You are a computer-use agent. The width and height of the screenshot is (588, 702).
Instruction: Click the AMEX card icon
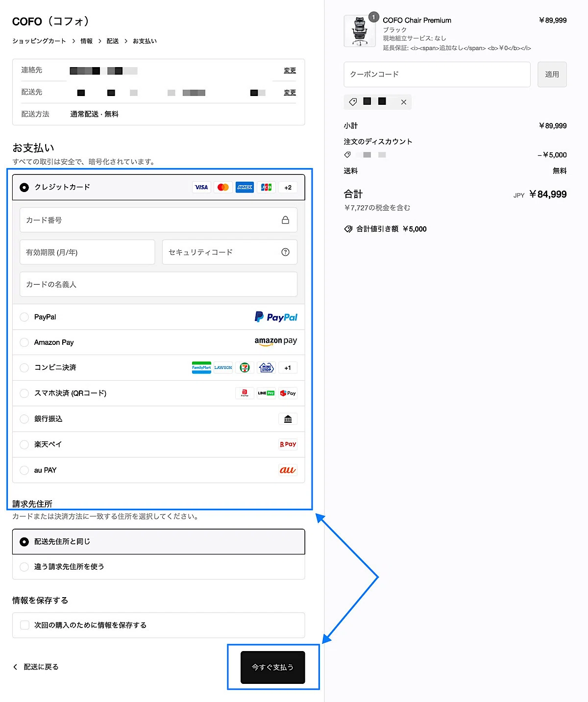click(x=245, y=187)
